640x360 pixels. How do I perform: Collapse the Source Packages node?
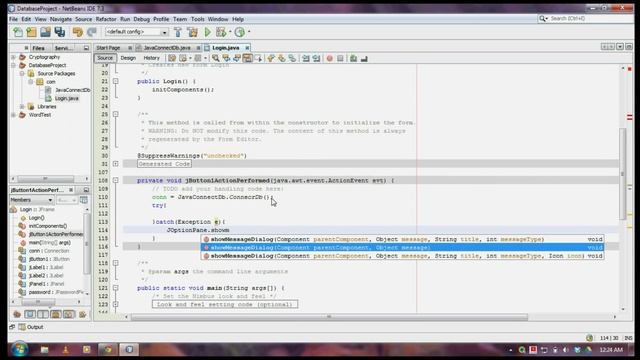point(22,73)
